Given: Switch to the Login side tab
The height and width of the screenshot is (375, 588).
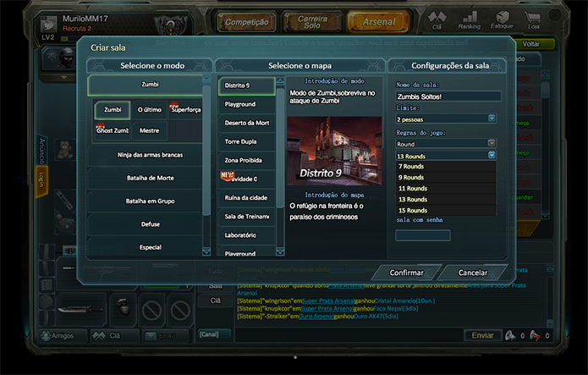Looking at the screenshot, I should 41,180.
